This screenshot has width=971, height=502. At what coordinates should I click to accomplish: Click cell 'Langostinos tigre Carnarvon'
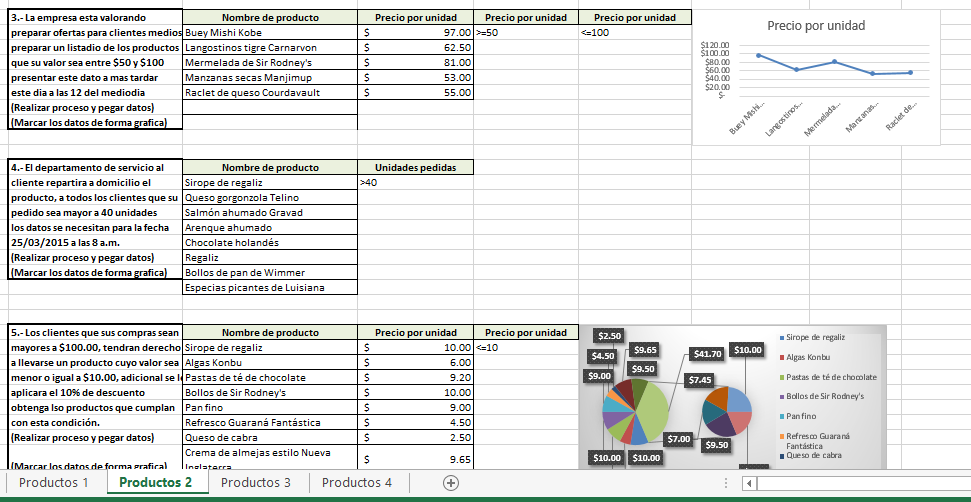[x=270, y=48]
